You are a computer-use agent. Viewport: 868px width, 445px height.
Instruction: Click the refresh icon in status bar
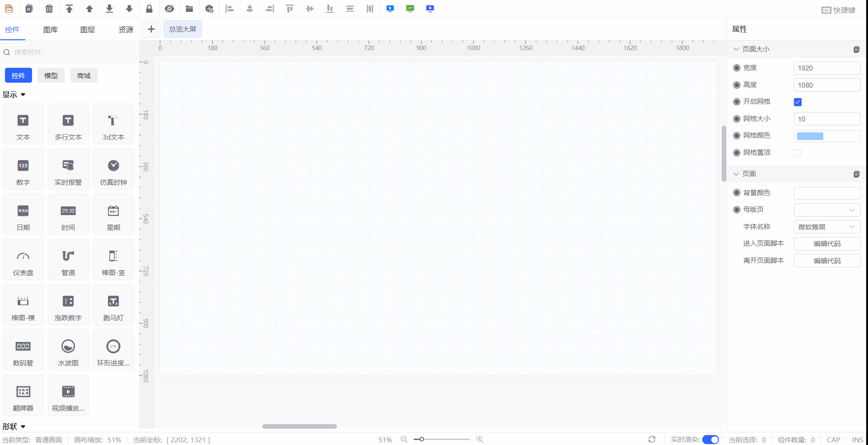(652, 440)
